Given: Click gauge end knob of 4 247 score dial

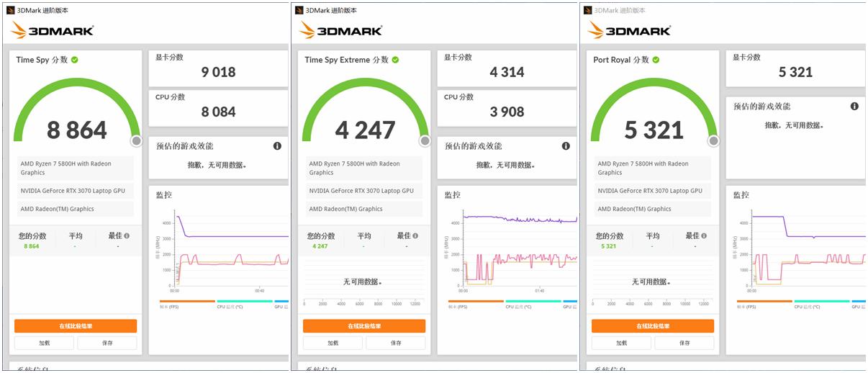Looking at the screenshot, I should tap(425, 141).
